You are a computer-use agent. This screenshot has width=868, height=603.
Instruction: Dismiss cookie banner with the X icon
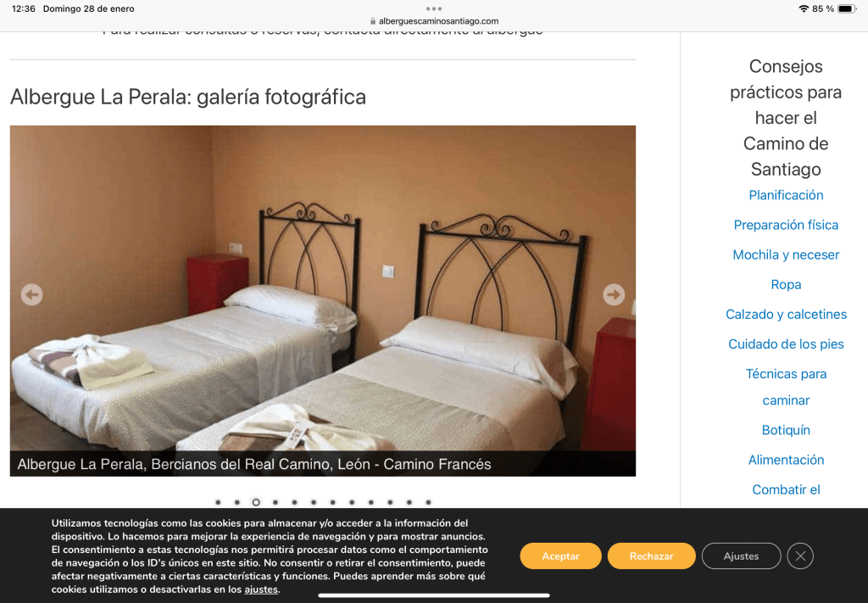click(x=800, y=556)
